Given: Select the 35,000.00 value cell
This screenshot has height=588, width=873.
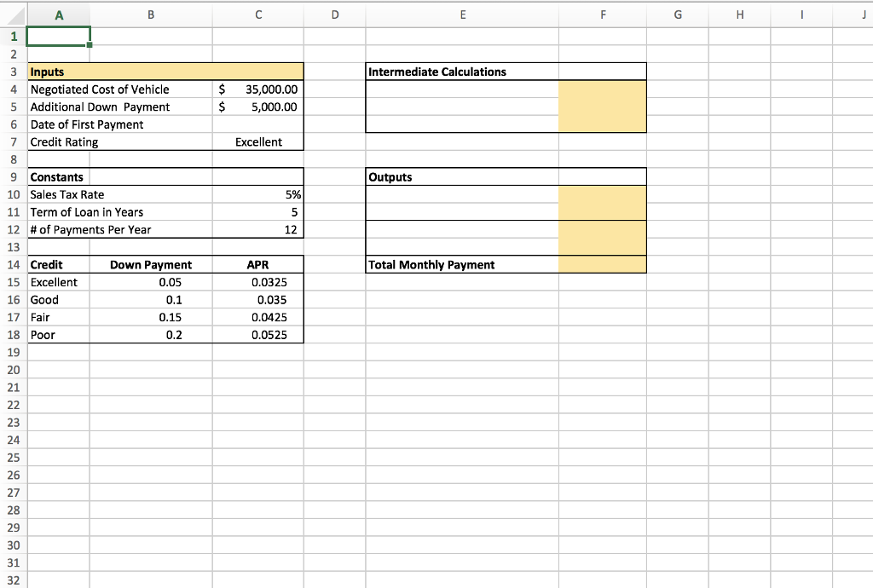Looking at the screenshot, I should (x=258, y=89).
